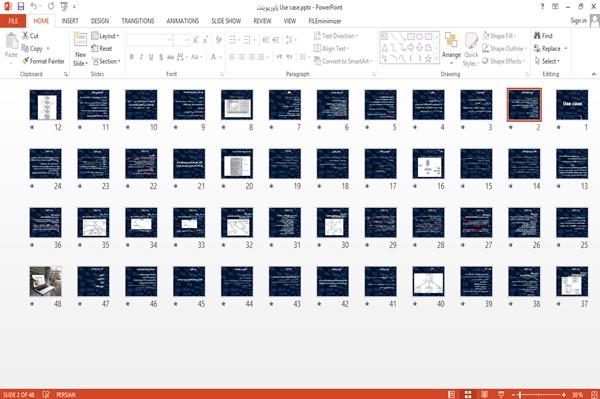Click the spell check icon in status bar
Image resolution: width=600 pixels, height=399 pixels.
point(46,394)
